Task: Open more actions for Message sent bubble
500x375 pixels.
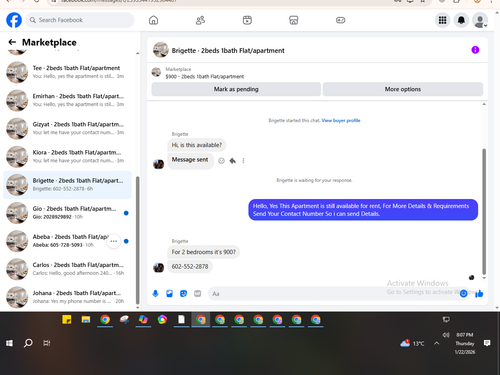Action: [243, 161]
